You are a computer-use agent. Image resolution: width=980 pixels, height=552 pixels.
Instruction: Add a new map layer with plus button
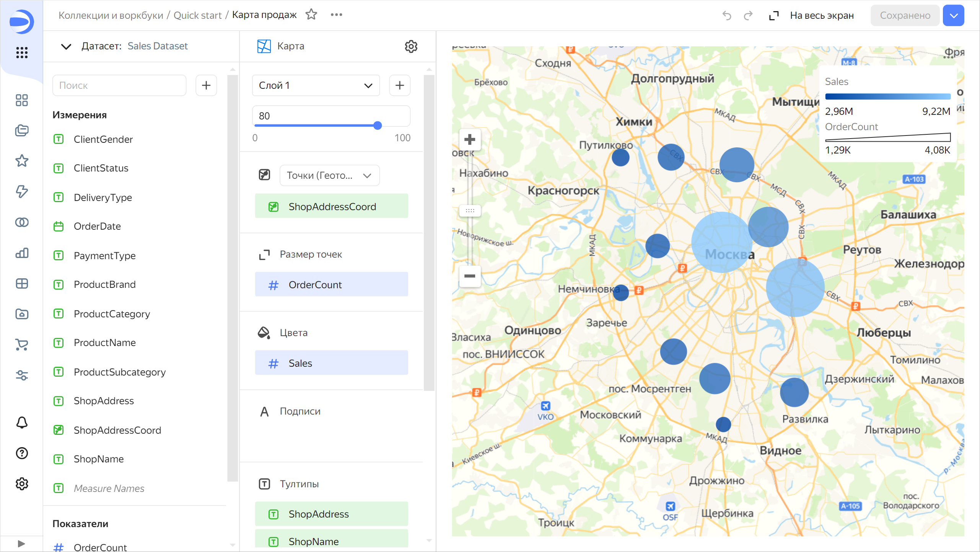[x=399, y=85]
